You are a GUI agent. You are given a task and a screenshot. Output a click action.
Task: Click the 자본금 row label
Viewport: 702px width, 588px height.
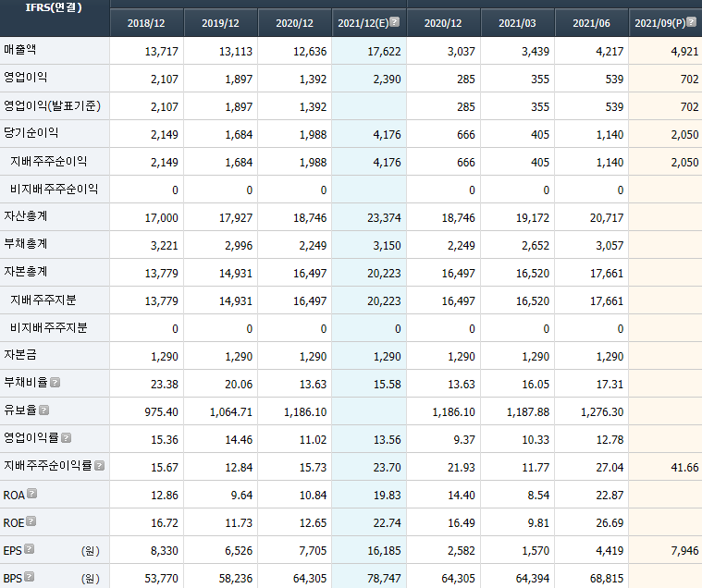pos(20,354)
